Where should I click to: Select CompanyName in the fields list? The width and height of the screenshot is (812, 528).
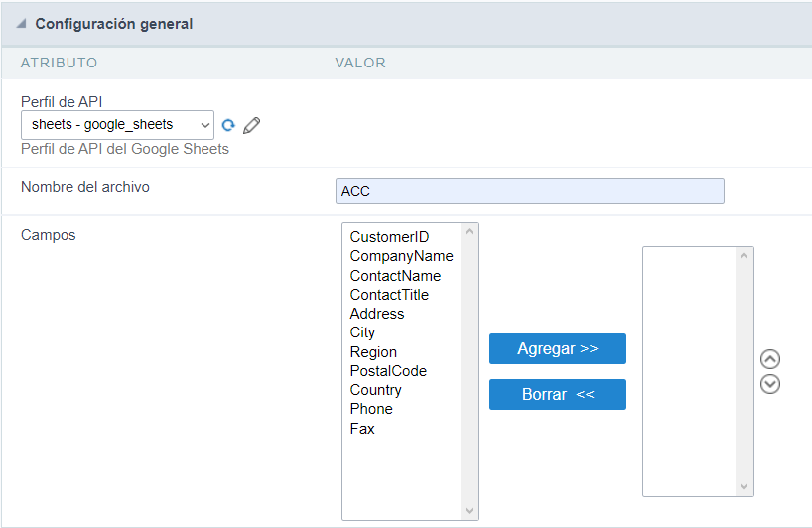click(x=401, y=256)
